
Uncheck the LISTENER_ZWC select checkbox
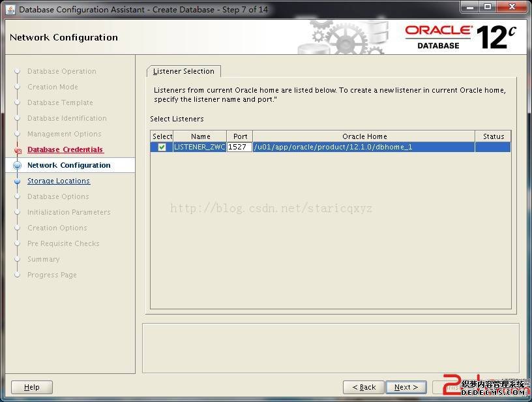click(162, 147)
